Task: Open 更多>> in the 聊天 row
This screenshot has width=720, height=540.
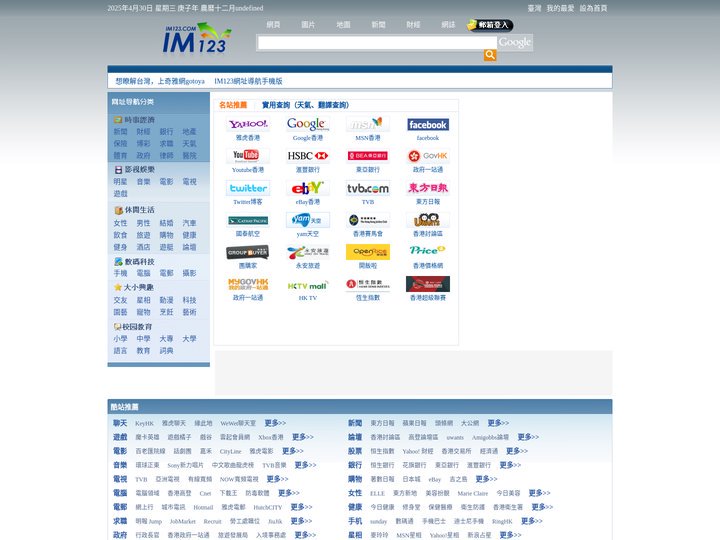Action: 275,423
